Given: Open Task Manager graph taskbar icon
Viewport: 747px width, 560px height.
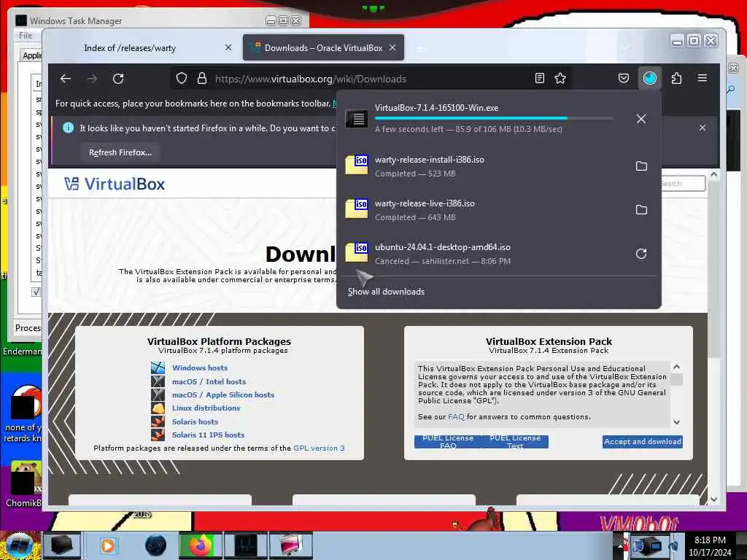Looking at the screenshot, I should pyautogui.click(x=246, y=545).
